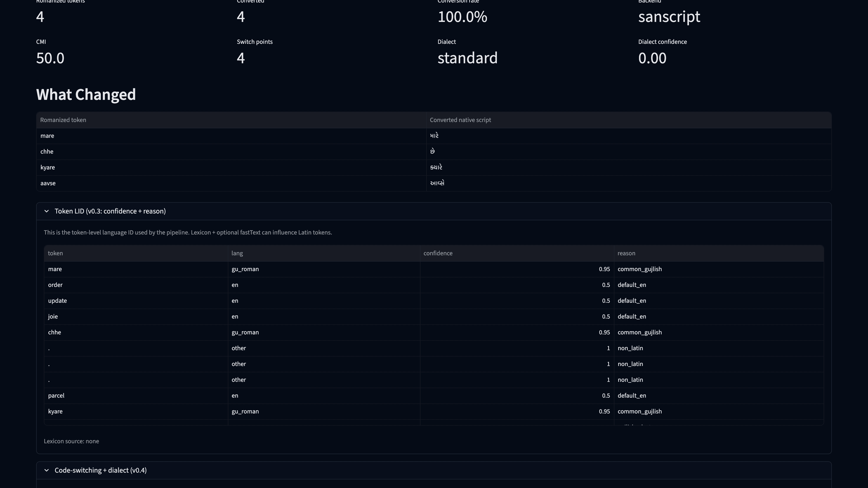The height and width of the screenshot is (488, 868).
Task: Click the Code-switching + dialect (v0.4) title
Action: point(100,470)
